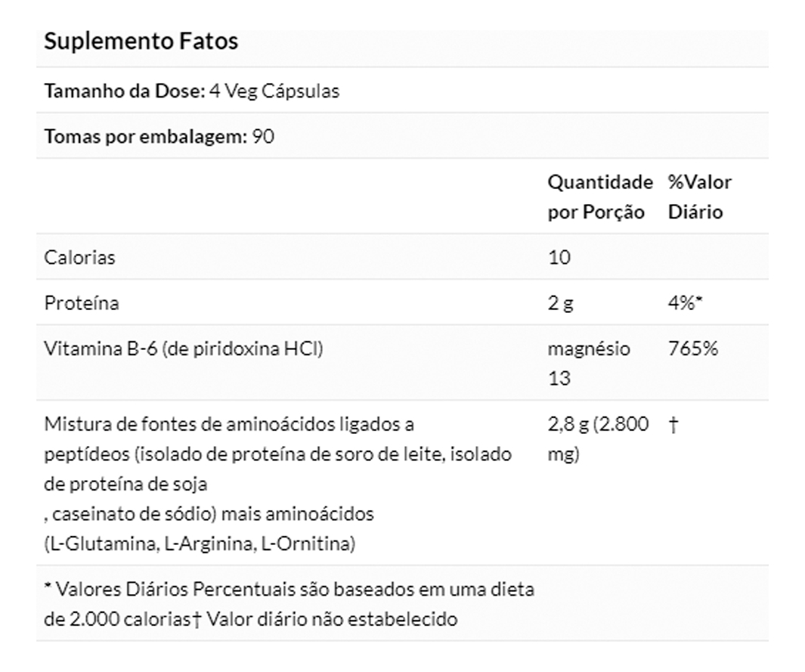Click the 4%* daily value
This screenshot has width=805, height=672.
(686, 303)
